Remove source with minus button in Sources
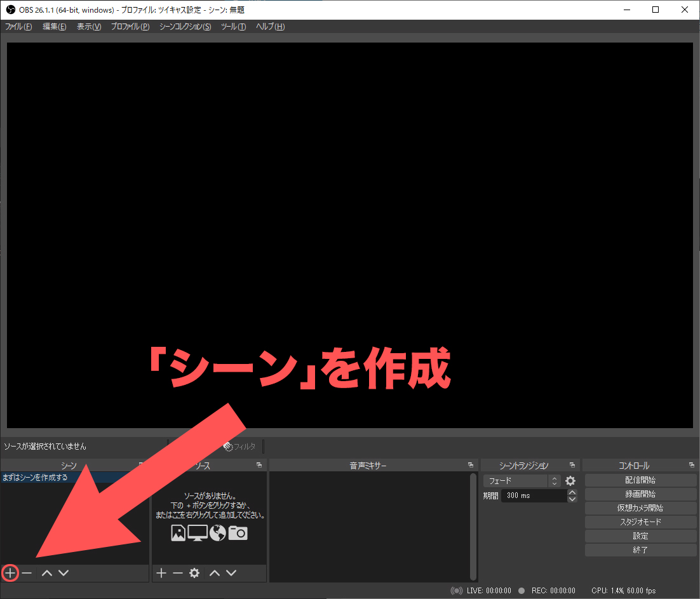700x599 pixels. point(178,573)
